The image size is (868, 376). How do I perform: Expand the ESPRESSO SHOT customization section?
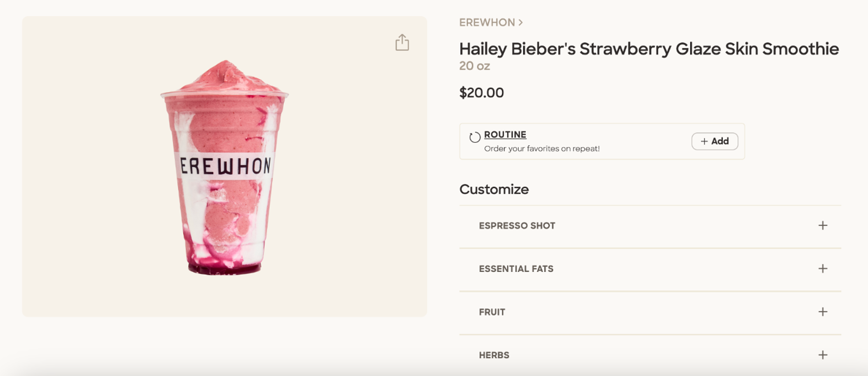click(x=517, y=226)
